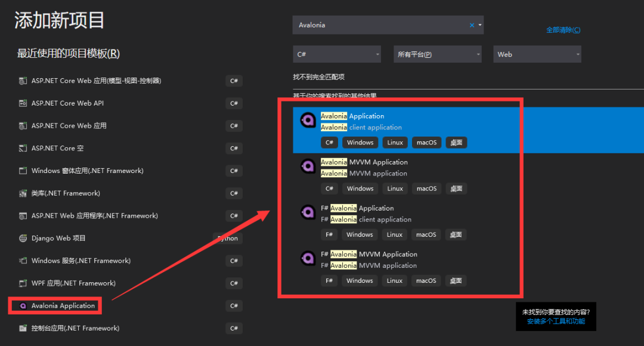Viewport: 644px width, 346px height.
Task: Click the C# badge beside WPF 应用
Action: [234, 283]
